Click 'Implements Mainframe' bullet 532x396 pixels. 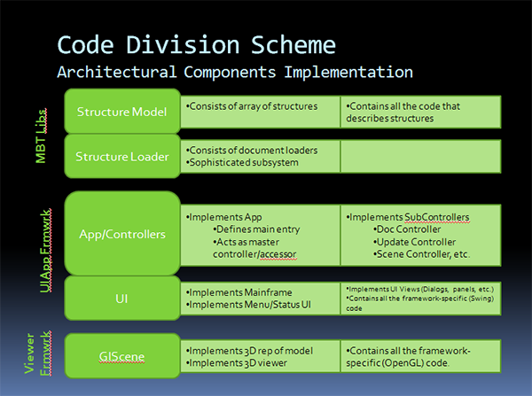click(239, 292)
